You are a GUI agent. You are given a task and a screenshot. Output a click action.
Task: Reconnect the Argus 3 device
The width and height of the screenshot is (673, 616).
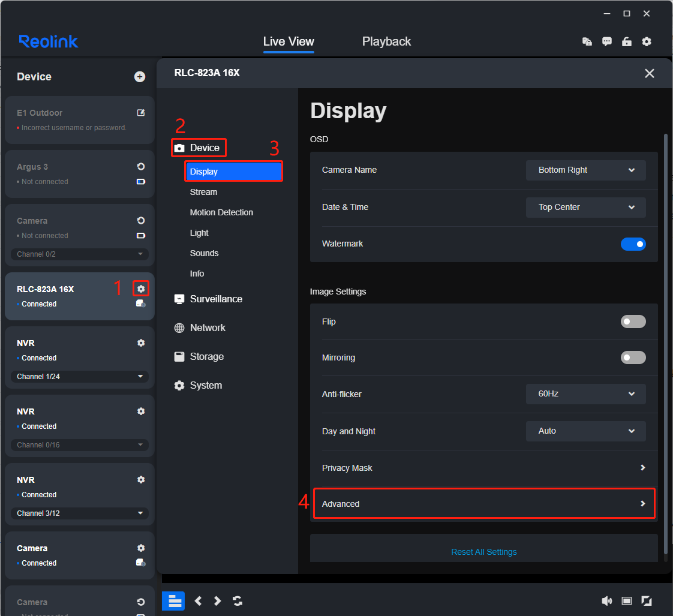pos(141,167)
